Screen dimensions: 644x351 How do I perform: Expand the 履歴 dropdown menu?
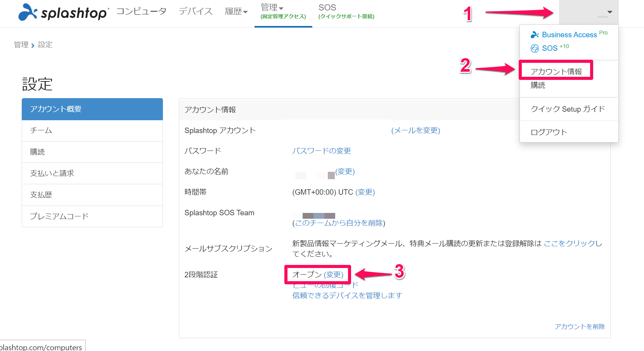236,12
